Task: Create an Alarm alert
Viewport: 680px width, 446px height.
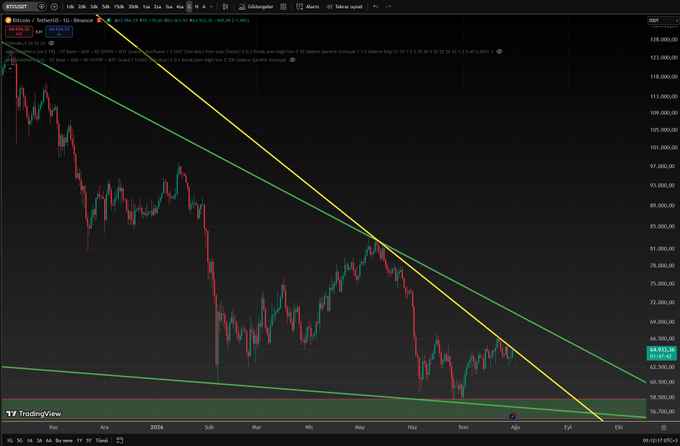Action: (x=307, y=7)
